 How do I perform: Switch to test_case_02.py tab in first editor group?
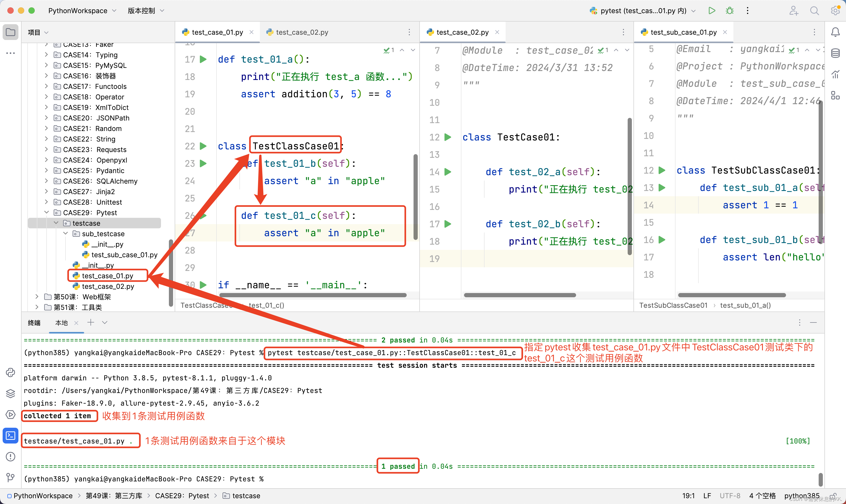[x=301, y=32]
